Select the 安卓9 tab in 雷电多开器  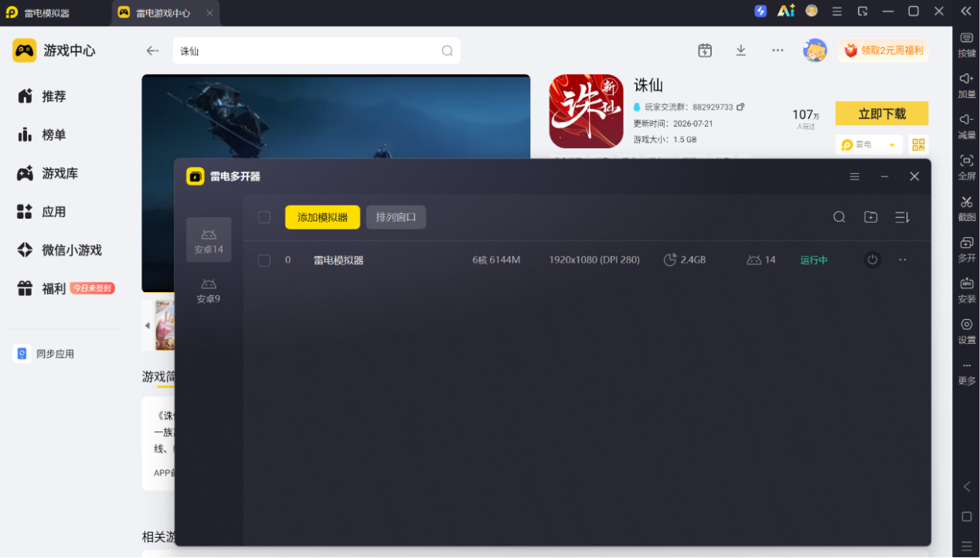coord(209,290)
